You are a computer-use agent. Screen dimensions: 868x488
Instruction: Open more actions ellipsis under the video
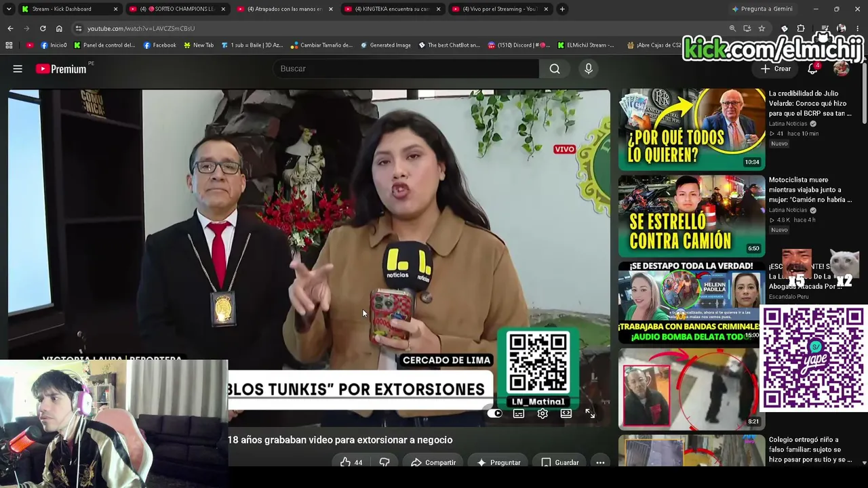click(600, 462)
